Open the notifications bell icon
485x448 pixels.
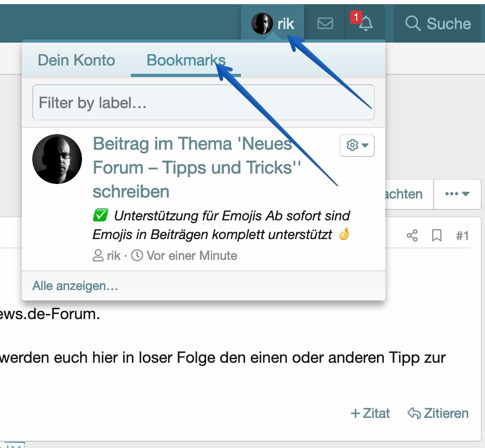click(x=366, y=23)
